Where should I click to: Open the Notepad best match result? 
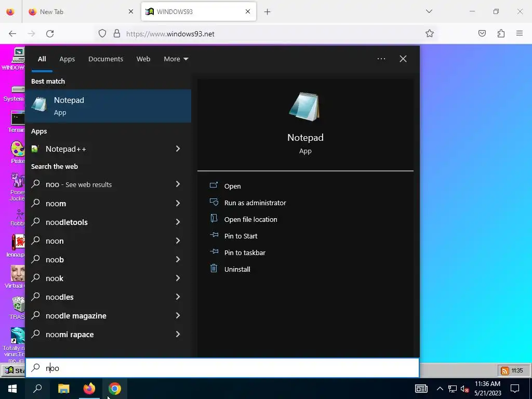point(108,106)
